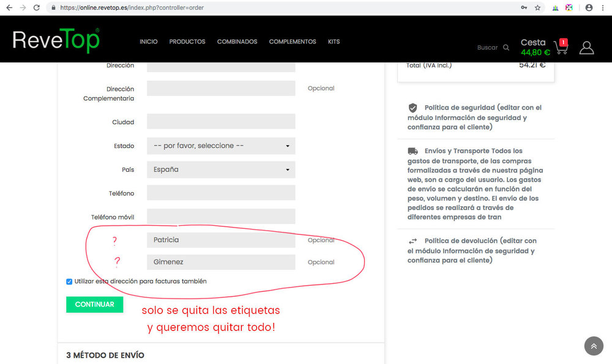Focus the Dirección Complementaria field
Screen dimensions: 612x364
coord(221,88)
